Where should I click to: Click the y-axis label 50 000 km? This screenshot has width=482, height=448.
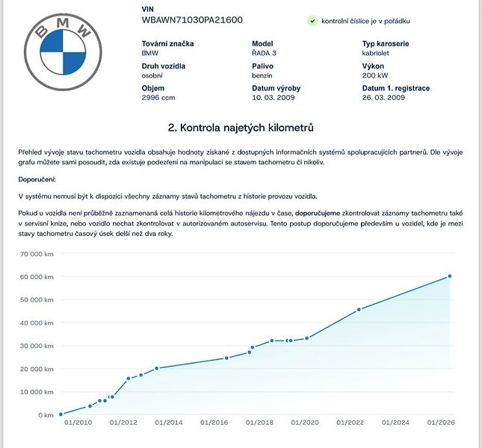point(37,299)
